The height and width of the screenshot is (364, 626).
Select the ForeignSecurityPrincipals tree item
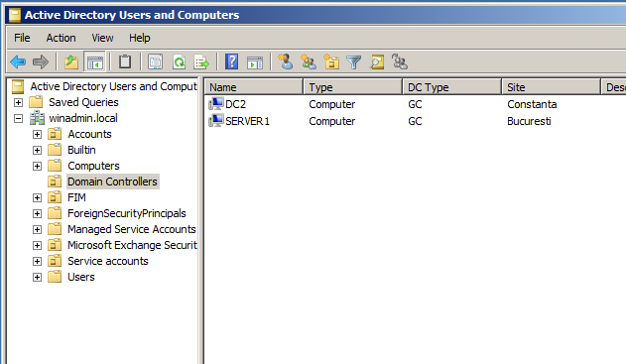[x=127, y=213]
